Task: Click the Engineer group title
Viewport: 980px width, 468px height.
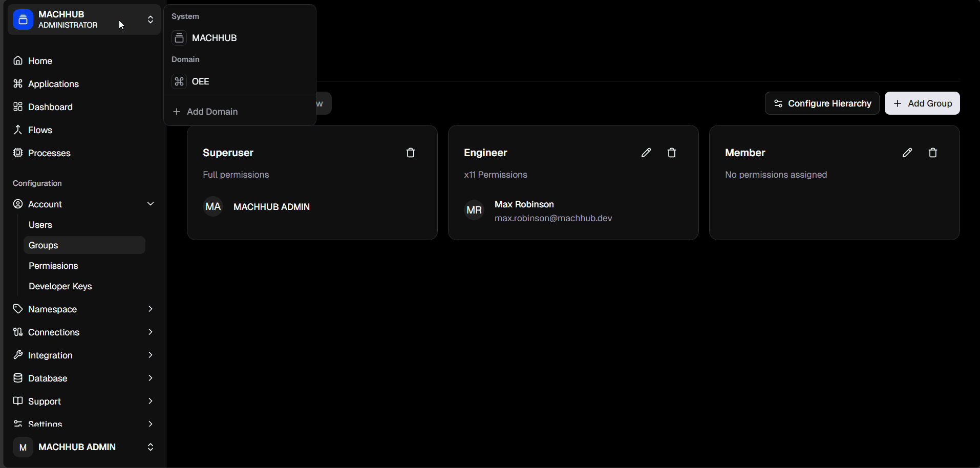Action: point(485,153)
